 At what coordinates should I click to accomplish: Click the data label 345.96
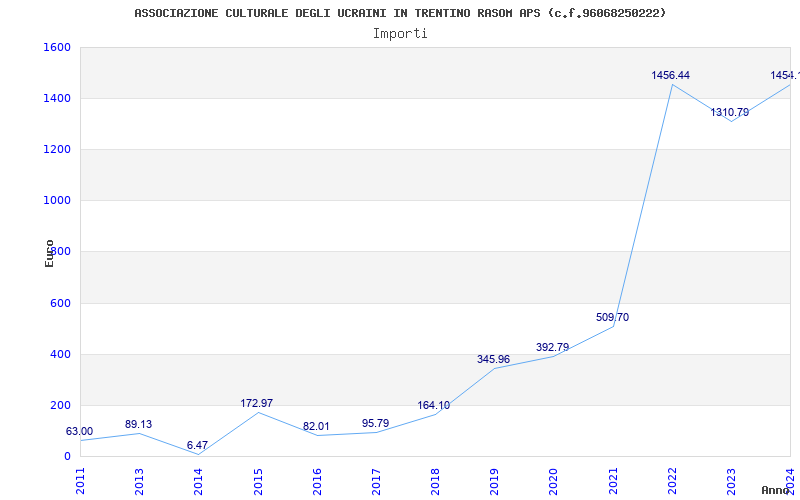[493, 359]
